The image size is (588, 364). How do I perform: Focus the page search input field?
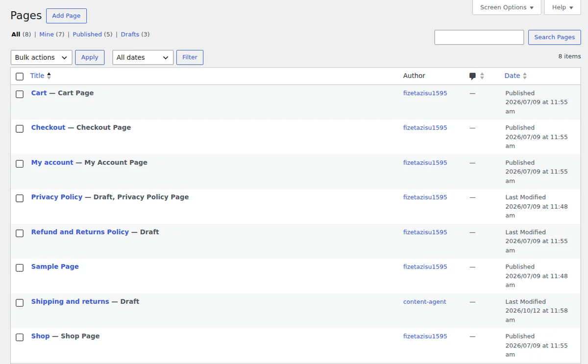click(479, 37)
